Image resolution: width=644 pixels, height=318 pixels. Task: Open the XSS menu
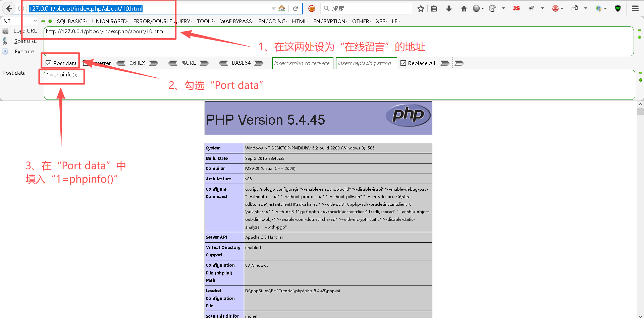pyautogui.click(x=381, y=21)
